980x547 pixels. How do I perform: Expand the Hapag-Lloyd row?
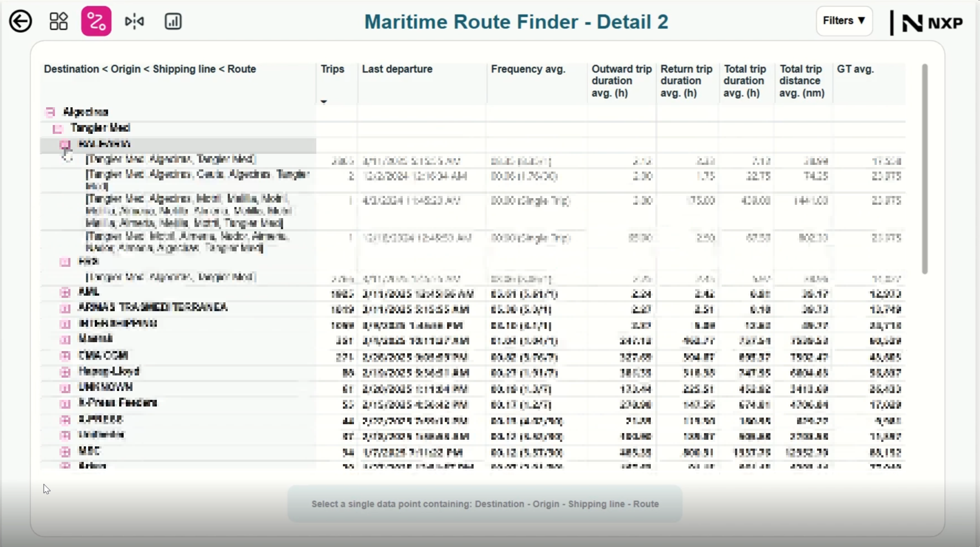65,372
